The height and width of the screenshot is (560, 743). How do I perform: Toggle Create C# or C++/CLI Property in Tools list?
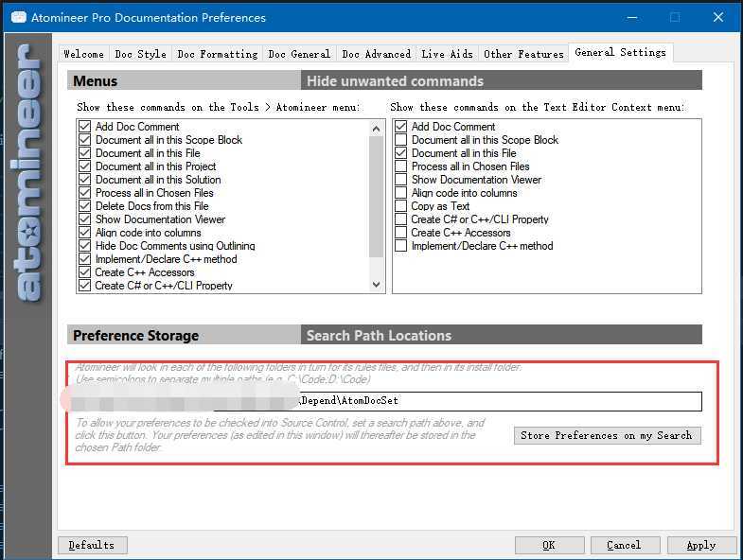pos(85,286)
